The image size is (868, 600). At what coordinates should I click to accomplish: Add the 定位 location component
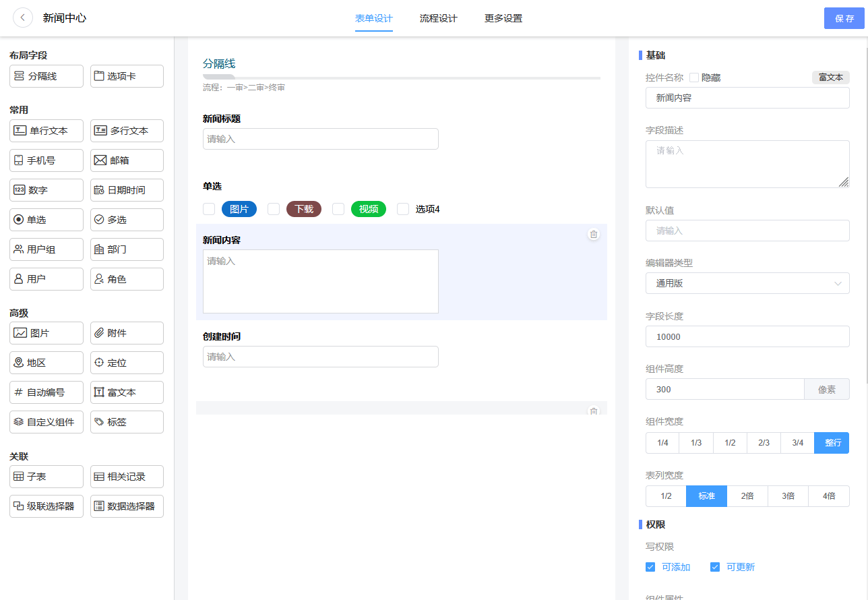127,363
